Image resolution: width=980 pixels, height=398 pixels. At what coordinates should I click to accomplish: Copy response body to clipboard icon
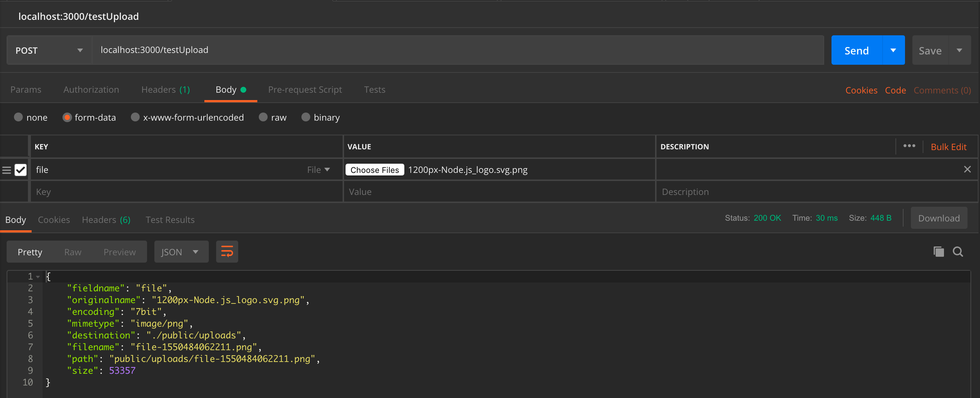pyautogui.click(x=938, y=251)
